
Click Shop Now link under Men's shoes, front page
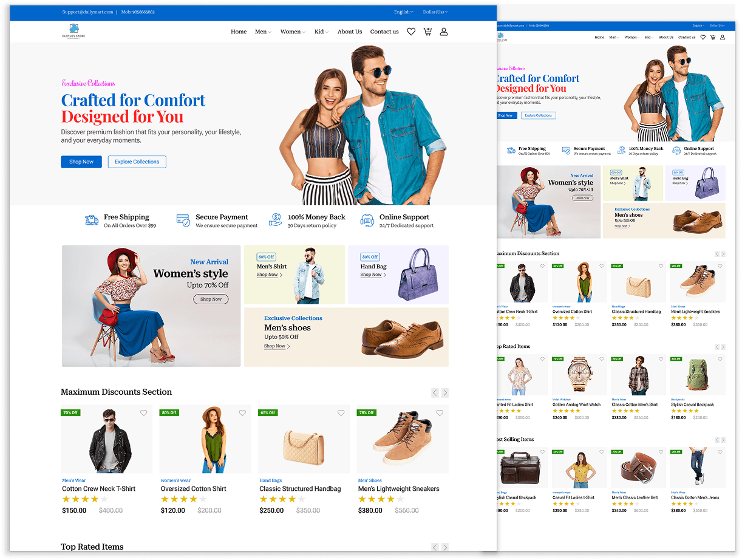[x=277, y=346]
